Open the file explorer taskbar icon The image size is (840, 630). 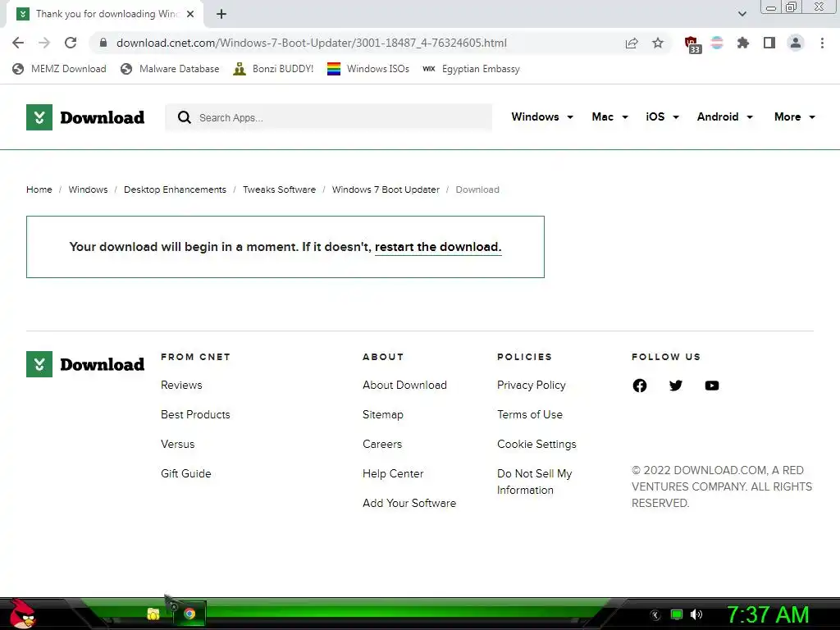click(153, 614)
